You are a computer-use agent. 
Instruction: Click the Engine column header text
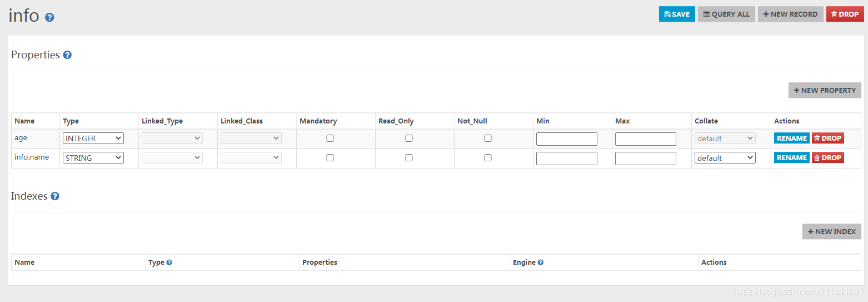pyautogui.click(x=524, y=262)
